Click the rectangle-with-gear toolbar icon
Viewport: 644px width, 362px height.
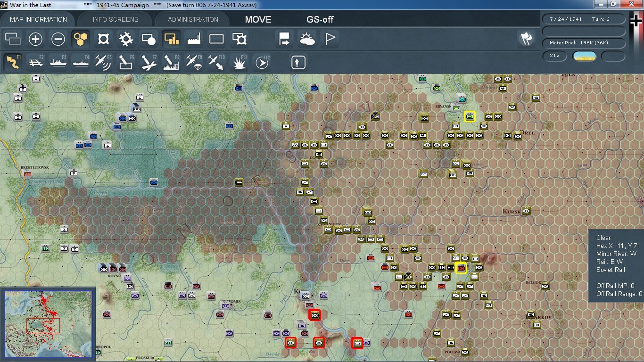(239, 39)
